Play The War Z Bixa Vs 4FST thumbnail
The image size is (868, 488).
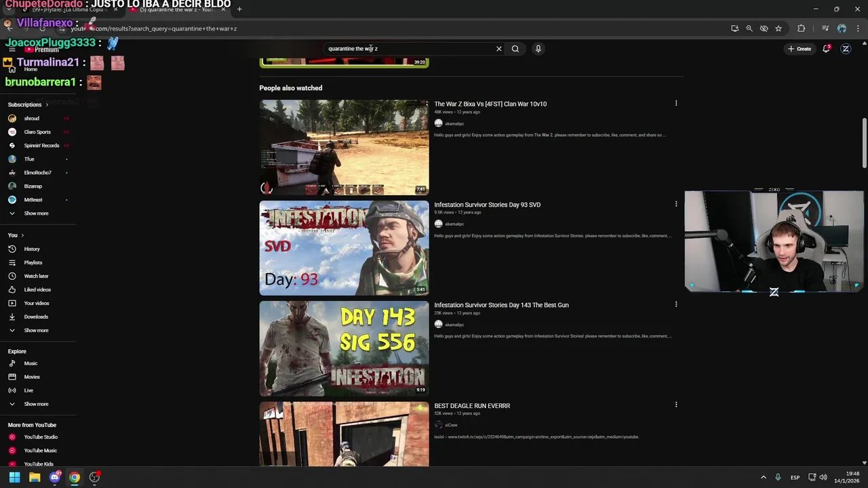(x=344, y=147)
